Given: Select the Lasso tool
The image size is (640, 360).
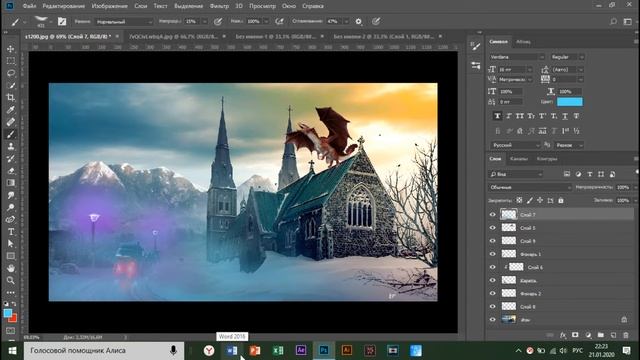Looking at the screenshot, I should point(11,73).
